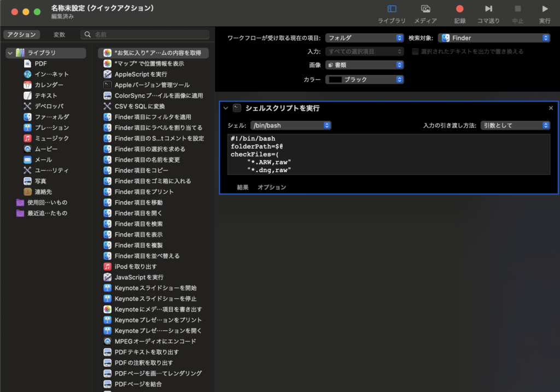560x392 pixels.
Task: Start recording with the red Record button
Action: click(459, 9)
